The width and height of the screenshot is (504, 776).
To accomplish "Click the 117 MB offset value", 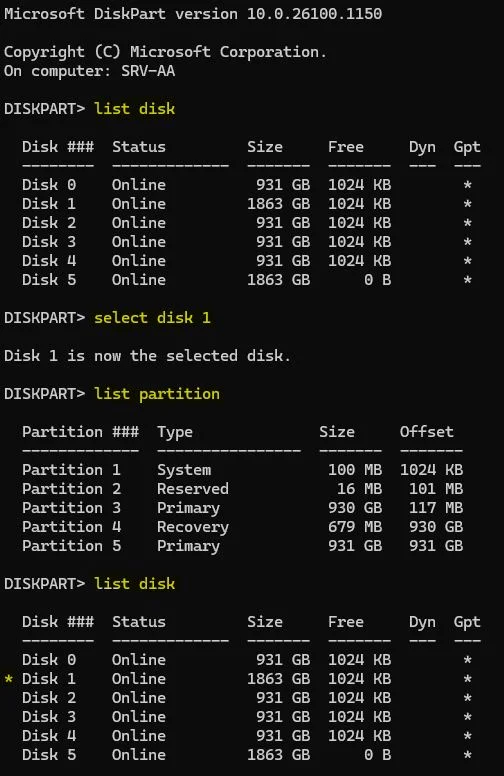I will click(x=436, y=508).
